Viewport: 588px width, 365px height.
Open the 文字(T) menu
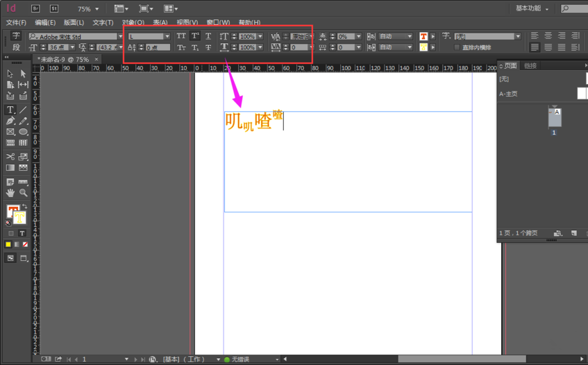pos(103,22)
